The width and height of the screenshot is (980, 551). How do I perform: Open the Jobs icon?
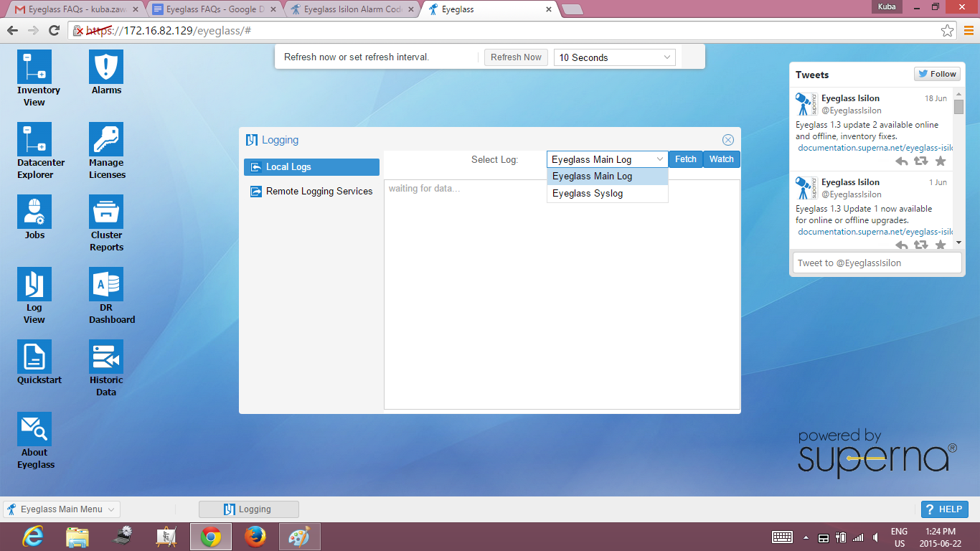pos(34,212)
